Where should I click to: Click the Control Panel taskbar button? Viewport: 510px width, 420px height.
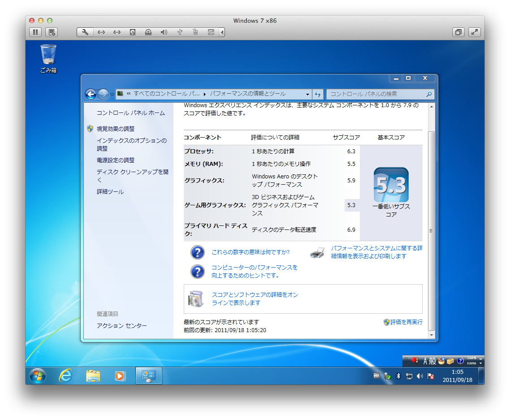(149, 376)
